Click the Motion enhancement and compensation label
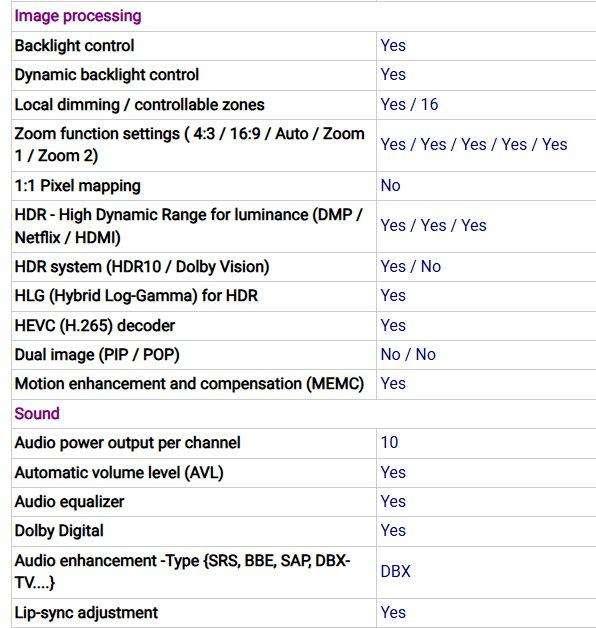596x628 pixels. point(189,384)
